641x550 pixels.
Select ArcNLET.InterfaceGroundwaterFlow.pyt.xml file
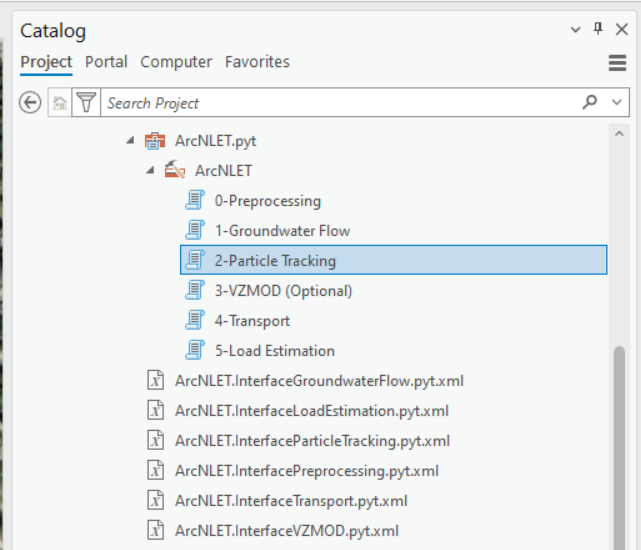319,381
